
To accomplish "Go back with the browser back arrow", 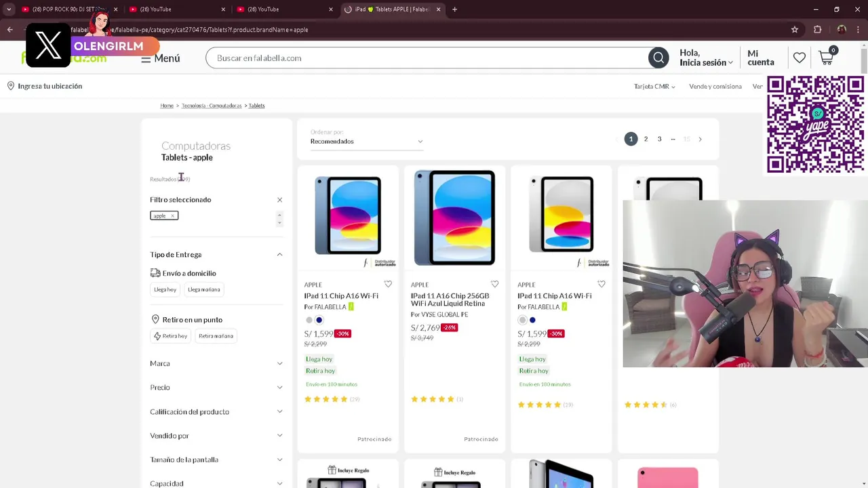I will point(9,30).
